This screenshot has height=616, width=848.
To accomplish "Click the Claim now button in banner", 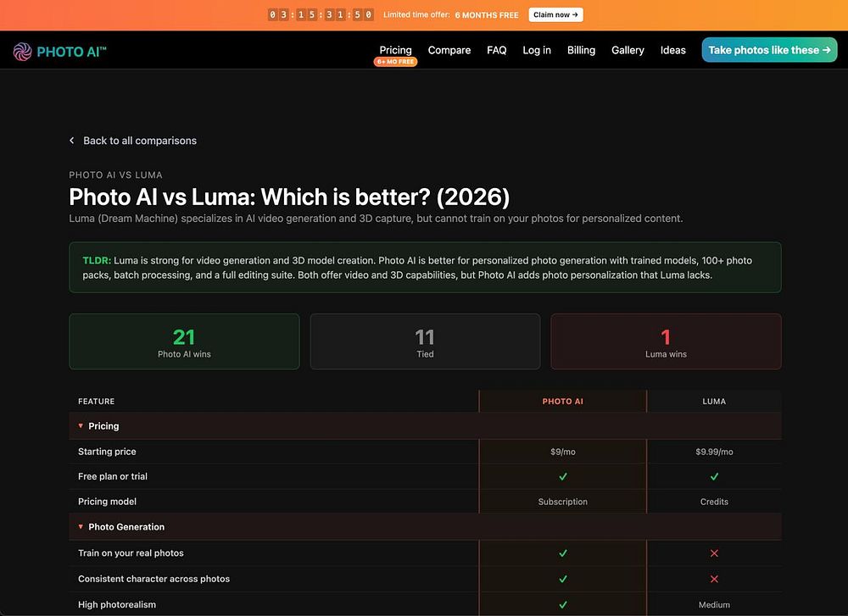I will (555, 14).
